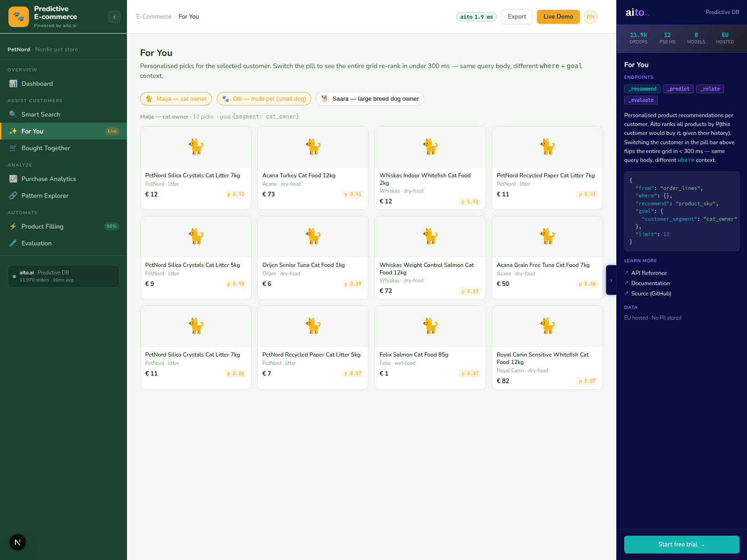The width and height of the screenshot is (747, 560).
Task: Click Acana Turkey Cat Food 12kg title
Action: point(299,175)
